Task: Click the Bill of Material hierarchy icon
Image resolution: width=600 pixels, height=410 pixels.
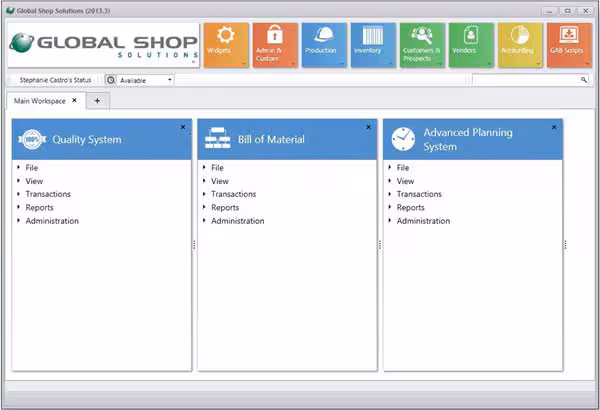Action: [x=217, y=139]
